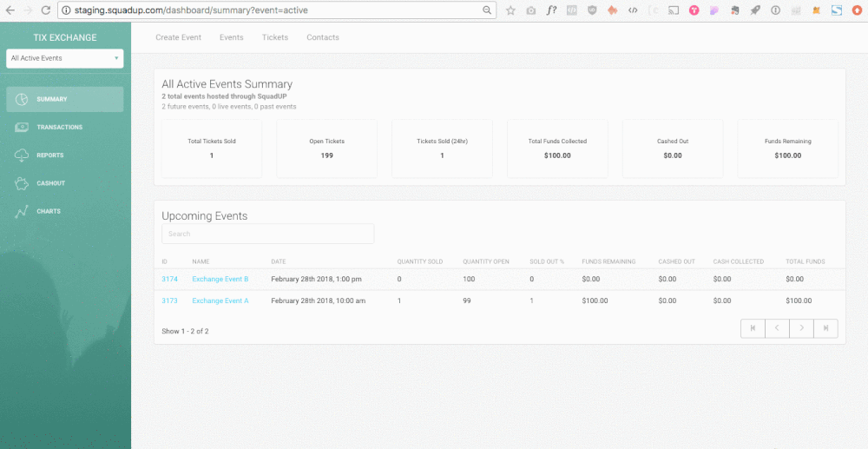Open event ID 3173 link
The width and height of the screenshot is (868, 449).
[169, 300]
